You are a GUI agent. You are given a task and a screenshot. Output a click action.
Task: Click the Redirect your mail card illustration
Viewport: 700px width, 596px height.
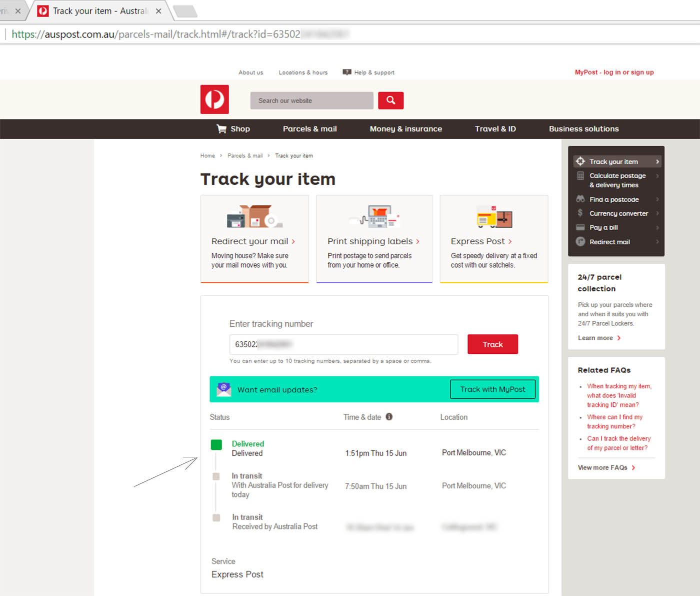[x=254, y=216]
